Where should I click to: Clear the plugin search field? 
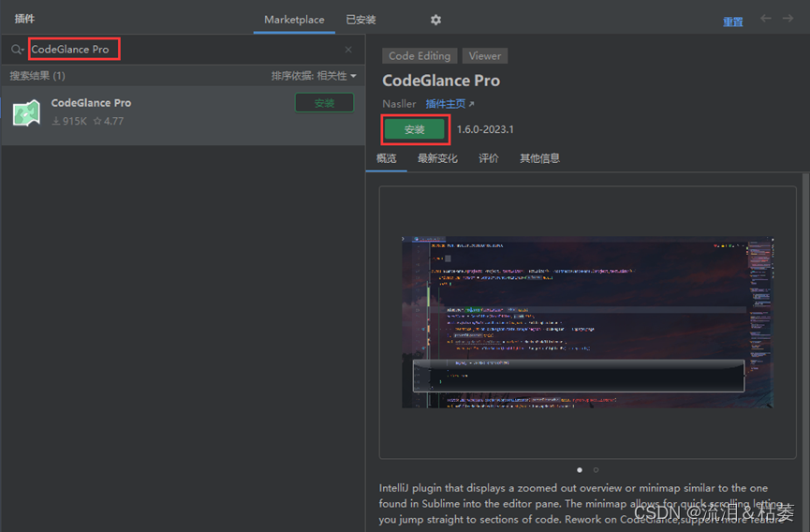pos(348,50)
